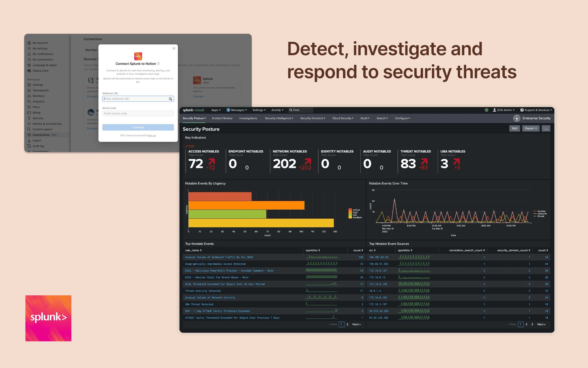Click the Import download icon
This screenshot has height=368, width=588.
[x=29, y=141]
